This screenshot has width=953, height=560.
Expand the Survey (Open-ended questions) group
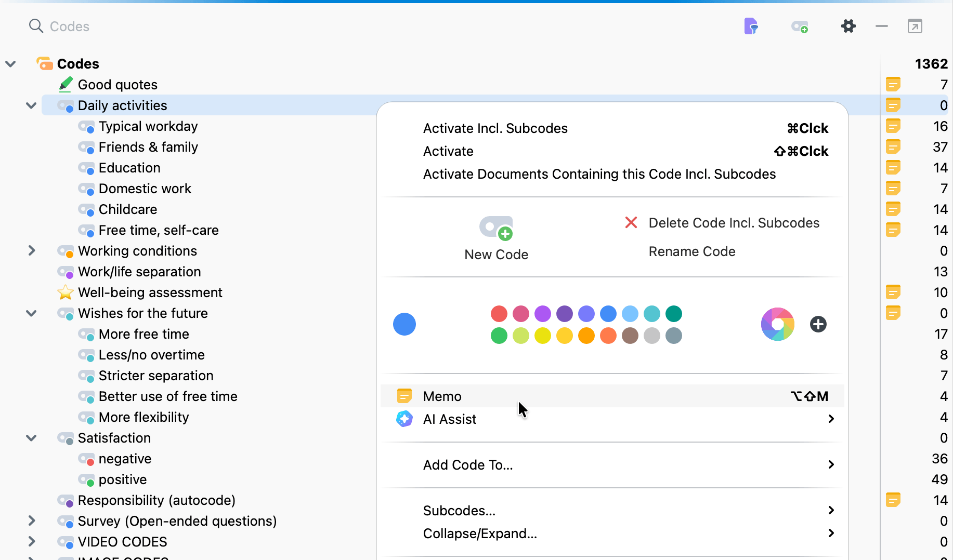(32, 521)
